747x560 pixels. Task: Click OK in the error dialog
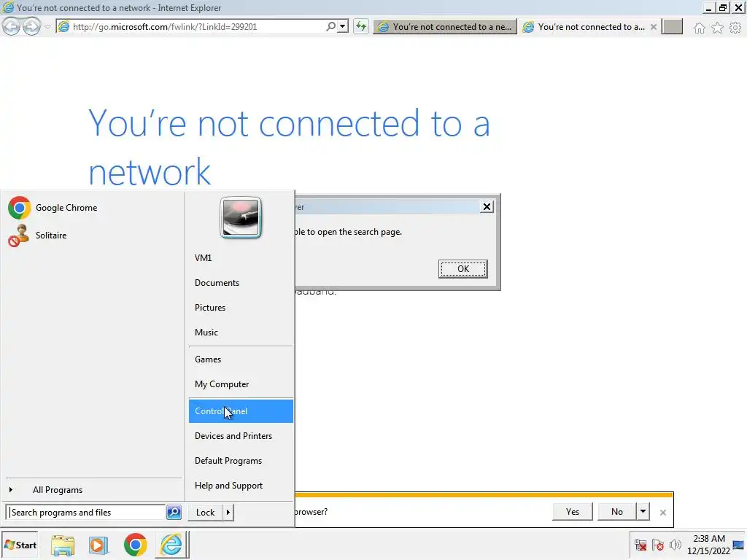463,269
